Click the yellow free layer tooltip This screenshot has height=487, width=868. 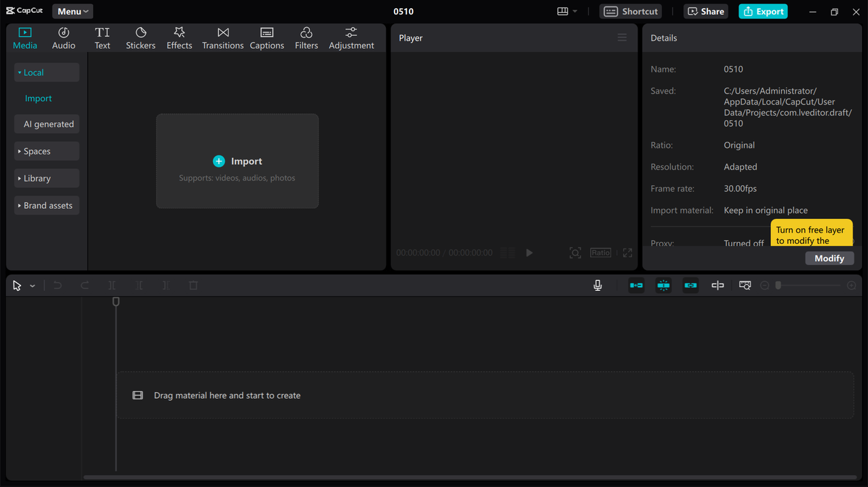pos(812,233)
